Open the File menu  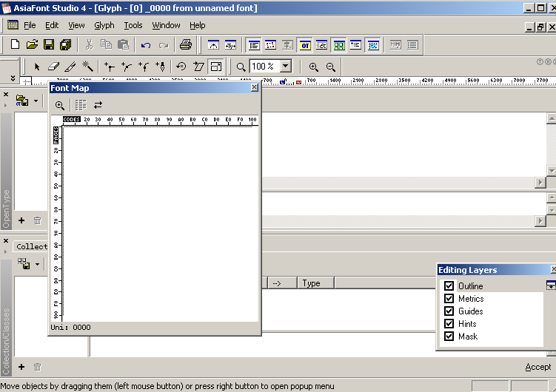click(30, 25)
